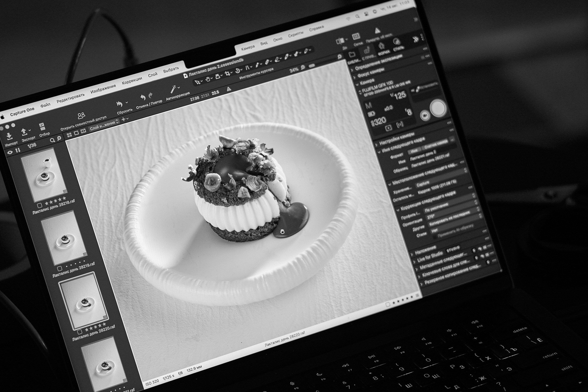Click the Autocorrection magic wand icon

(173, 90)
